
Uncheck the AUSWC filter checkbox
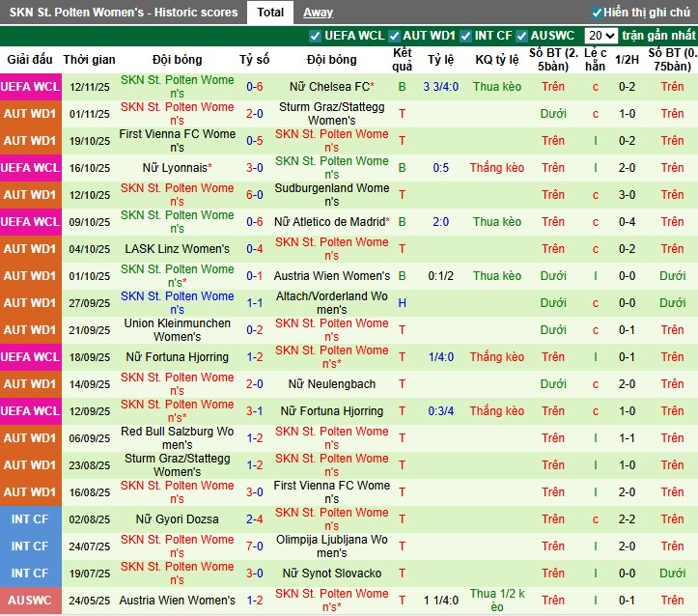click(x=521, y=36)
